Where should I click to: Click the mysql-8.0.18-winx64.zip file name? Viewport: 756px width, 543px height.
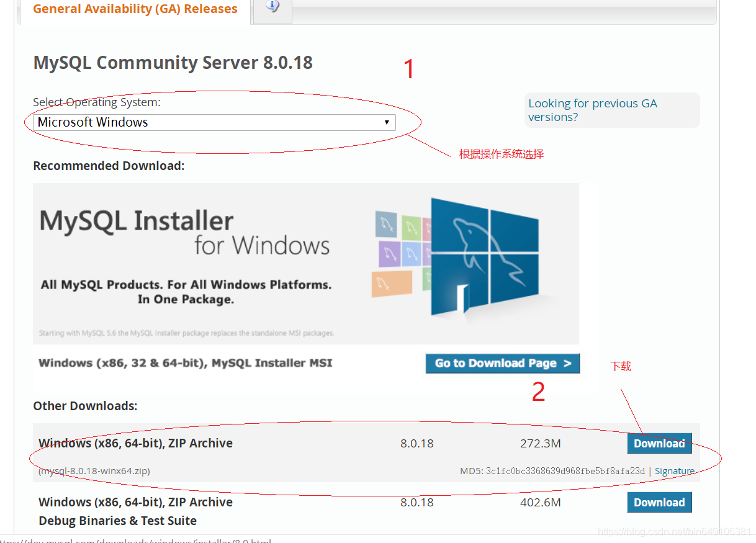pyautogui.click(x=94, y=471)
